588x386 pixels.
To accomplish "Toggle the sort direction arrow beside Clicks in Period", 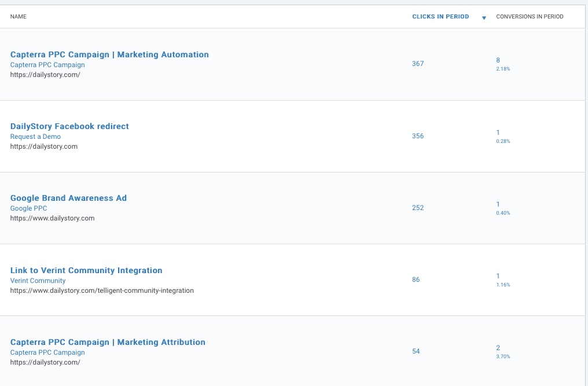I will pos(484,18).
